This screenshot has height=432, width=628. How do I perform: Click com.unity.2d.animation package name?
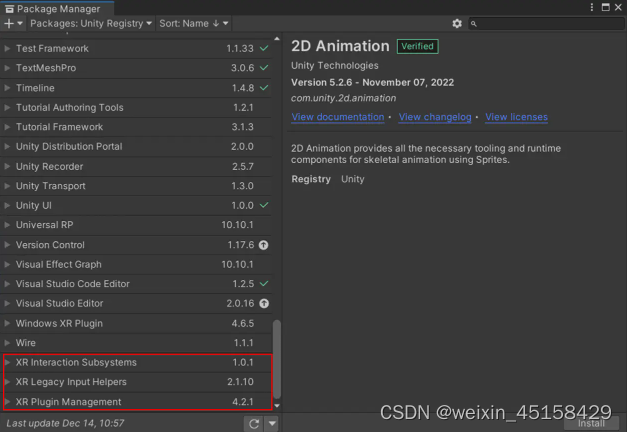[344, 98]
